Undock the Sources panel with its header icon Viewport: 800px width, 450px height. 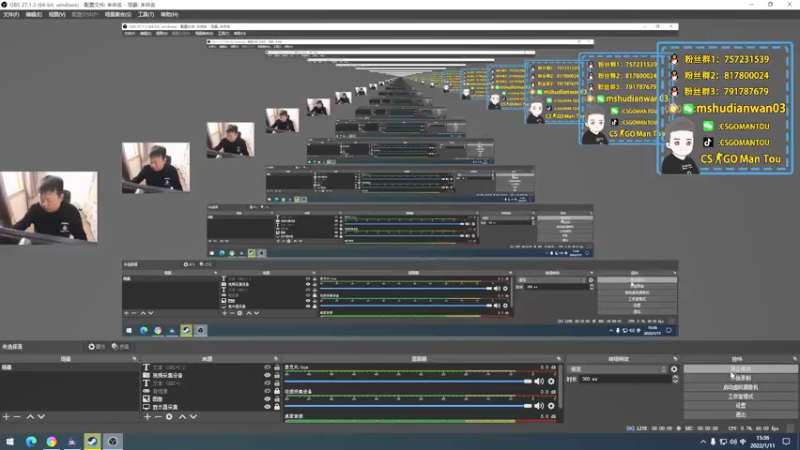tap(276, 359)
